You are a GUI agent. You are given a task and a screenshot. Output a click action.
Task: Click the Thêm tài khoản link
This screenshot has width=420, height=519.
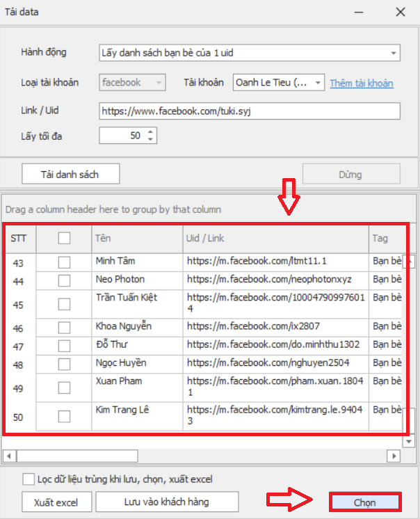pyautogui.click(x=361, y=83)
